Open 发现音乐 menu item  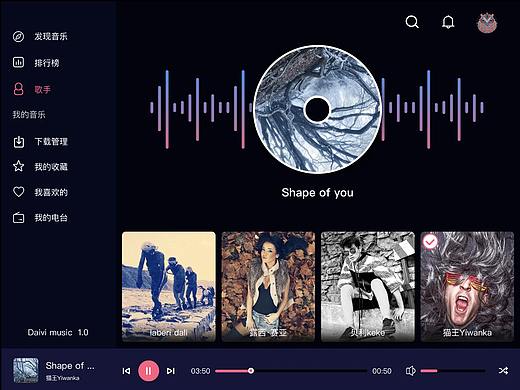[x=51, y=36]
